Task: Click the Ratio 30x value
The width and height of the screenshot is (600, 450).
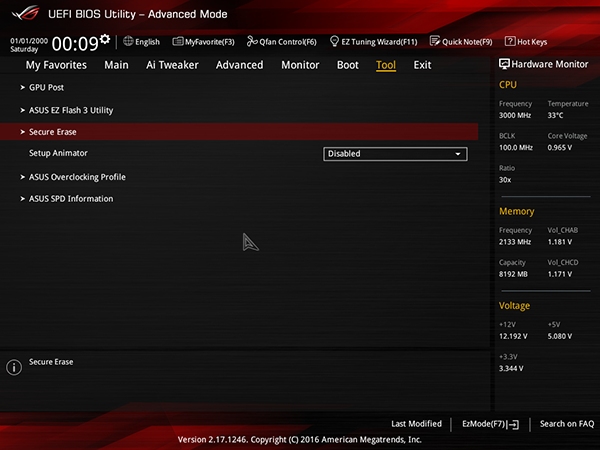Action: 505,179
